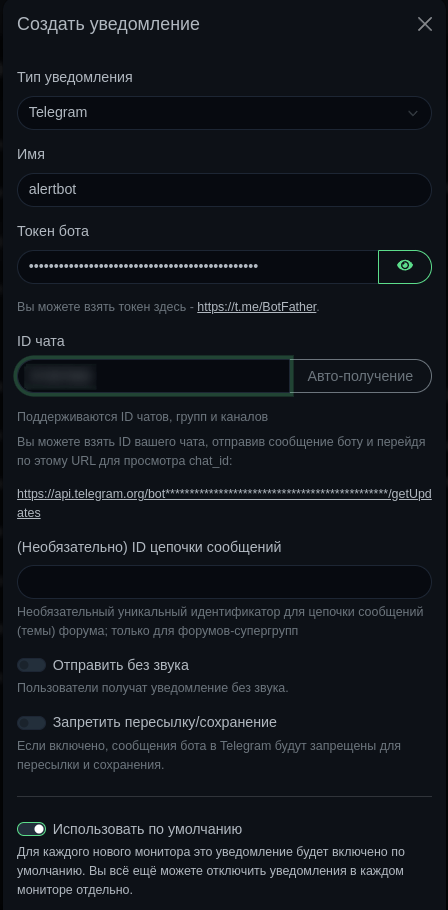Screen dimensions: 448x910
Task: Click the Тип уведомления field label
Action: click(75, 77)
